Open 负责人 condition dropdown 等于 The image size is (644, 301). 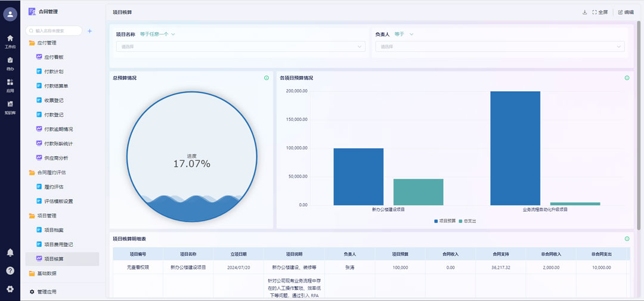(x=404, y=35)
